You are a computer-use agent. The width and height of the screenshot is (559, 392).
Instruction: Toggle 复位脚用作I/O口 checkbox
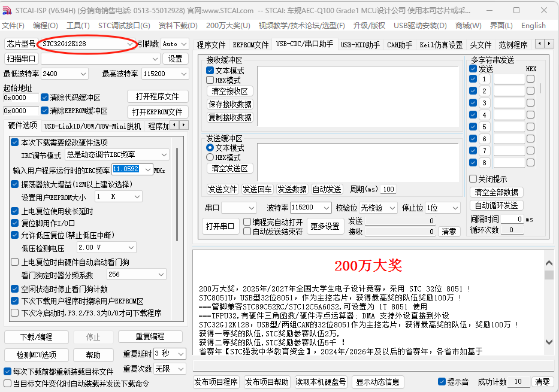click(14, 223)
